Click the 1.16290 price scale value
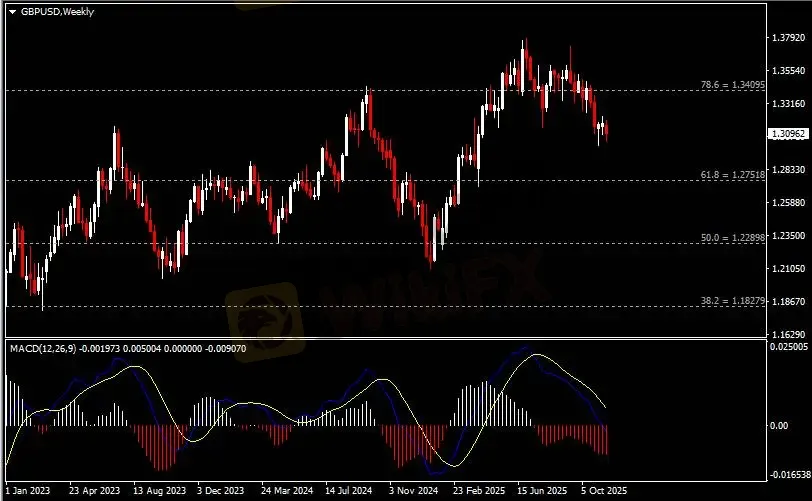The height and width of the screenshot is (501, 812). pyautogui.click(x=789, y=335)
